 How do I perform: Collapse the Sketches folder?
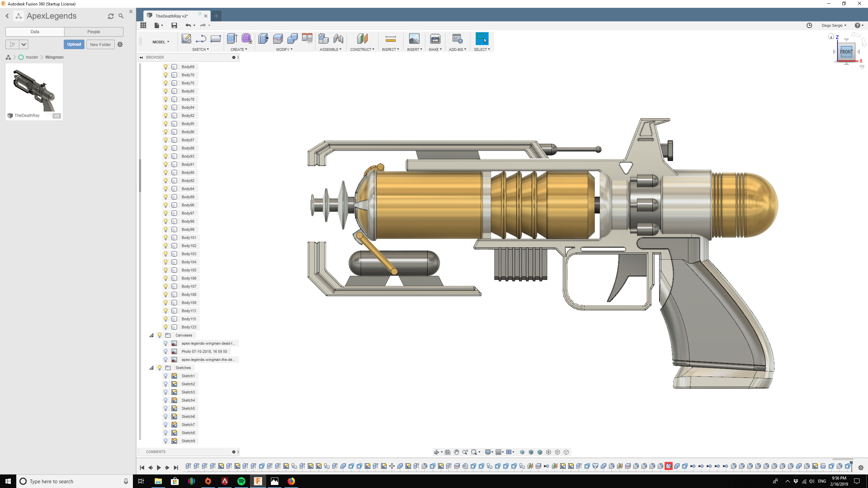[x=152, y=368]
